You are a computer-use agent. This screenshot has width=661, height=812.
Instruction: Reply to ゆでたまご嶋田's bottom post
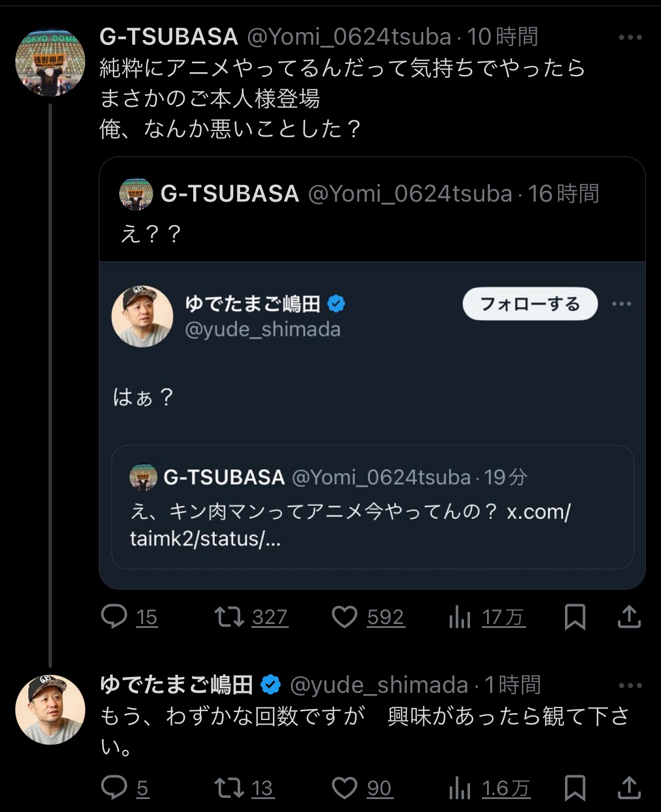point(114,788)
